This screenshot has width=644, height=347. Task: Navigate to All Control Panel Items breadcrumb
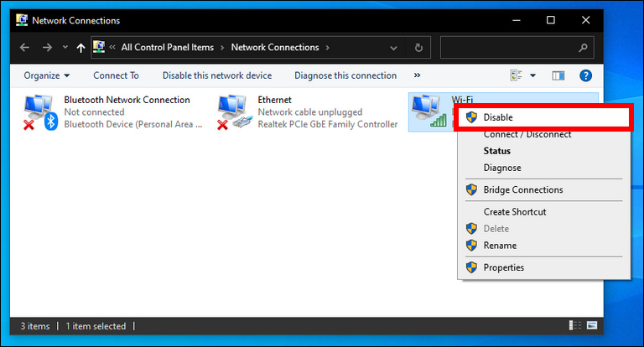pos(167,47)
